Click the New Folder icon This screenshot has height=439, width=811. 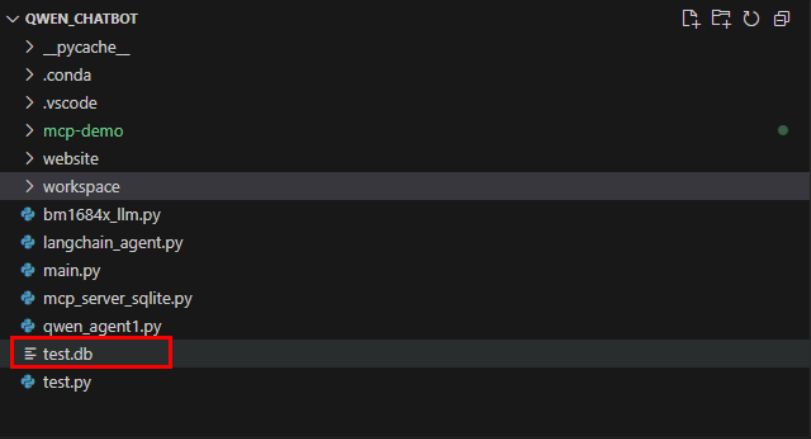(721, 19)
